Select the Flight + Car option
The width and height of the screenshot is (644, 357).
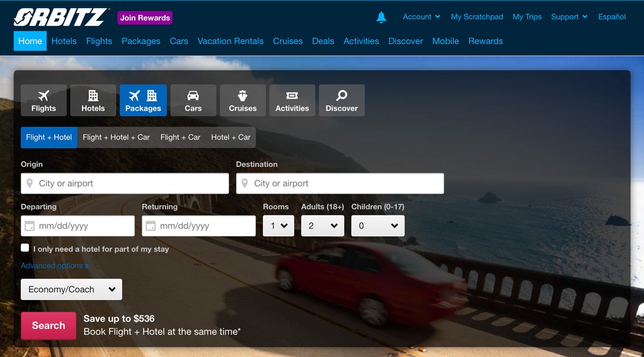coord(180,137)
